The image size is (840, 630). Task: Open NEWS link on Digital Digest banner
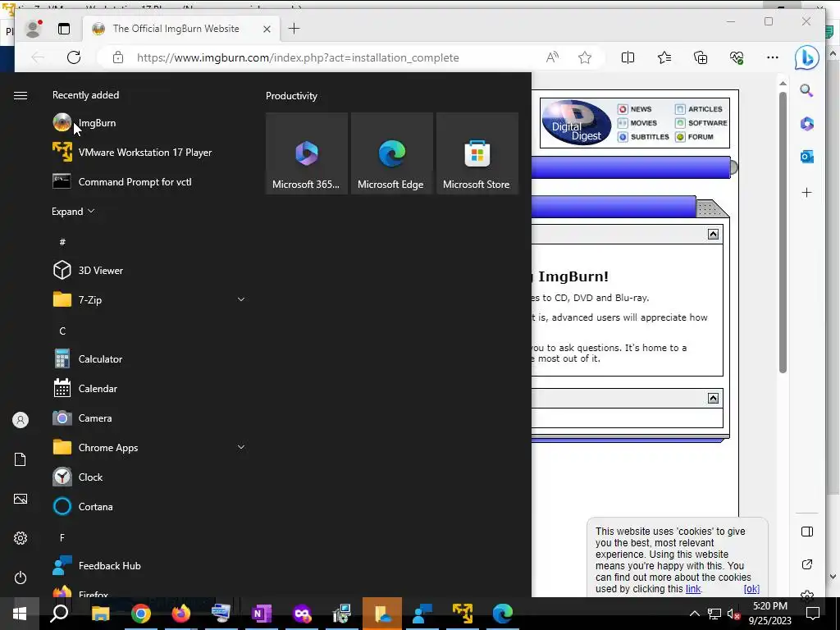tap(636, 109)
